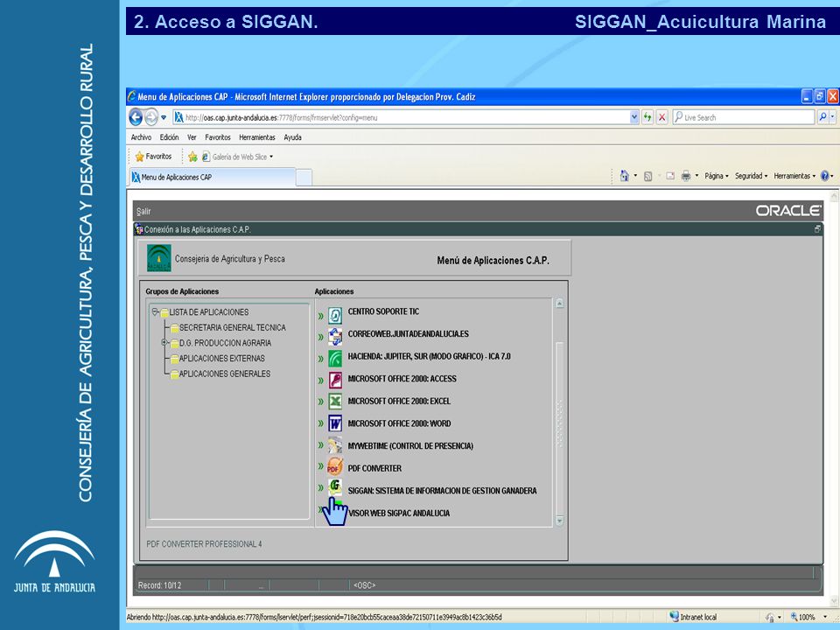Open SIGGAN: Sistema de Informacion de Gestion Ganadera
The image size is (840, 630).
tap(442, 491)
